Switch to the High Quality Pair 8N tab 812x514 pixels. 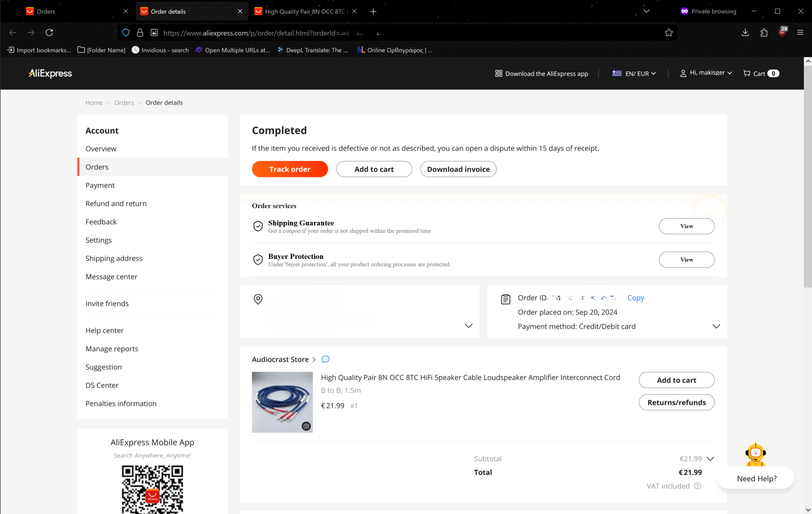click(x=305, y=11)
